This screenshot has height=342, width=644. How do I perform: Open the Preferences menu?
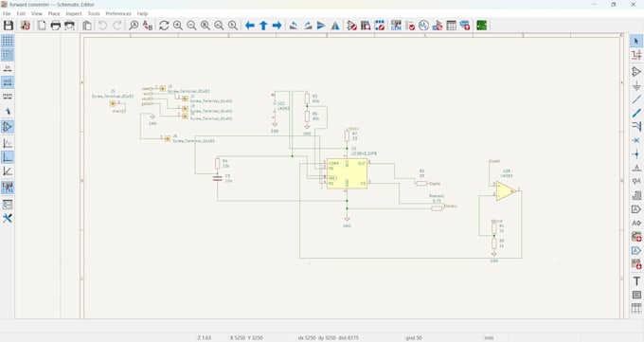coord(118,13)
